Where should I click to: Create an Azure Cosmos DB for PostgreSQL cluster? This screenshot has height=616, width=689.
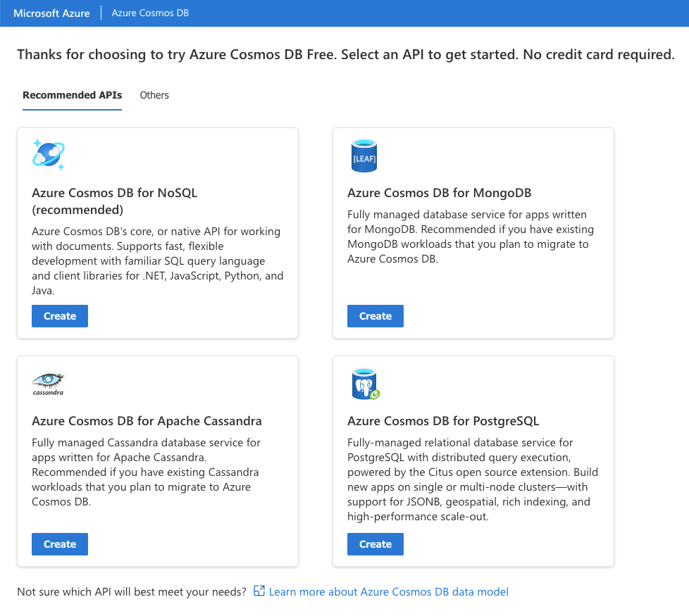point(375,544)
